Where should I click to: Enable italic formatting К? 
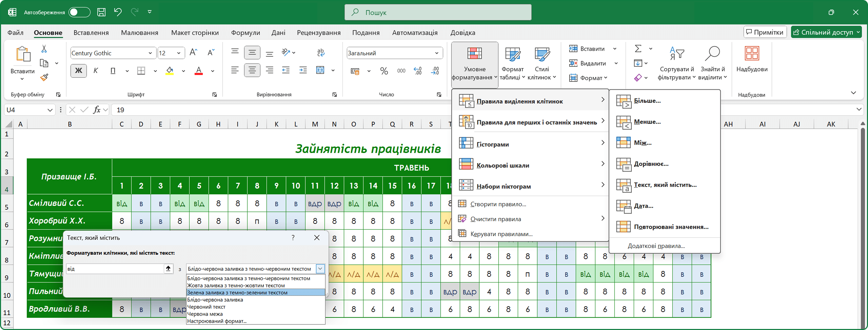(x=96, y=71)
